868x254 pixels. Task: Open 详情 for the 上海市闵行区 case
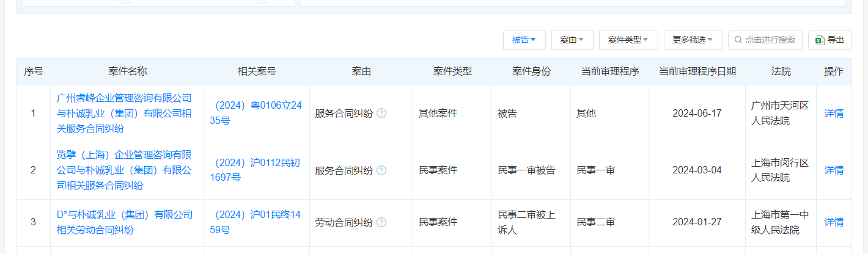[x=834, y=170]
